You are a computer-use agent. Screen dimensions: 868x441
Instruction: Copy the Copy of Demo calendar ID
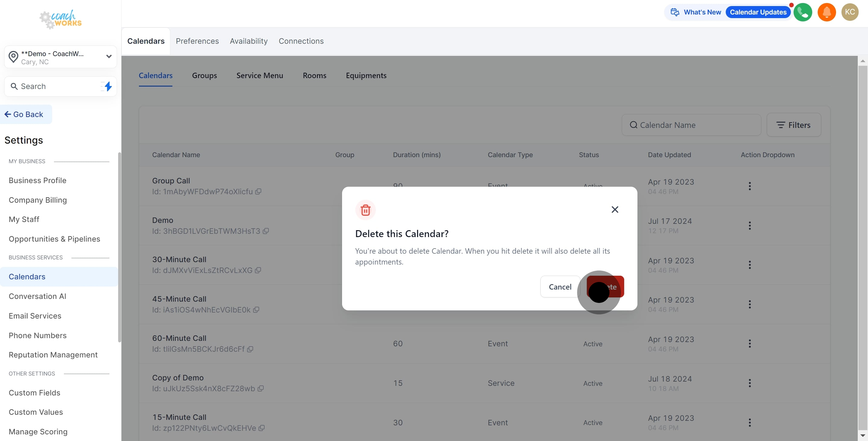tap(260, 389)
